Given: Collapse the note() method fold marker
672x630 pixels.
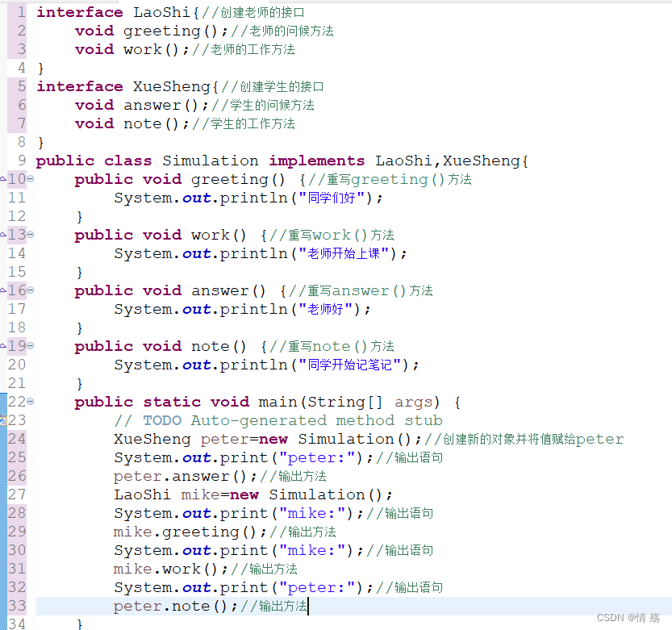Looking at the screenshot, I should click(29, 345).
